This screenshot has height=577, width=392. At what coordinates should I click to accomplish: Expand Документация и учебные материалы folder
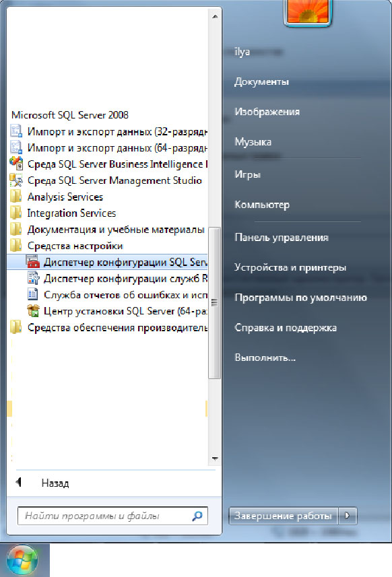pos(107,230)
